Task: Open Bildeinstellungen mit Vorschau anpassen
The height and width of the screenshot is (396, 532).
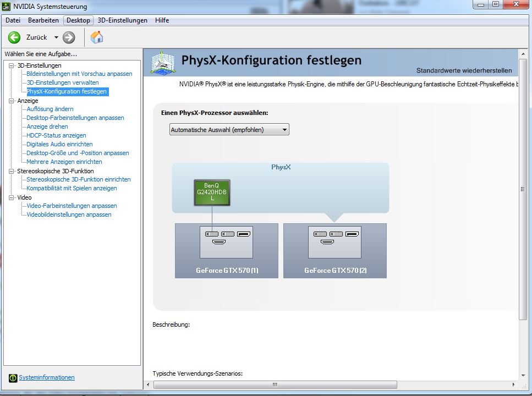Action: (x=79, y=74)
